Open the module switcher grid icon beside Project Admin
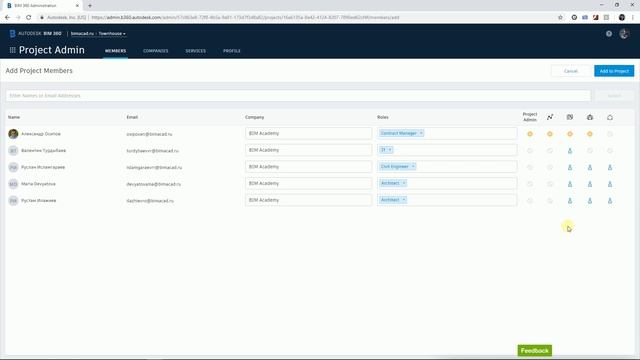The width and height of the screenshot is (640, 360). coord(13,50)
